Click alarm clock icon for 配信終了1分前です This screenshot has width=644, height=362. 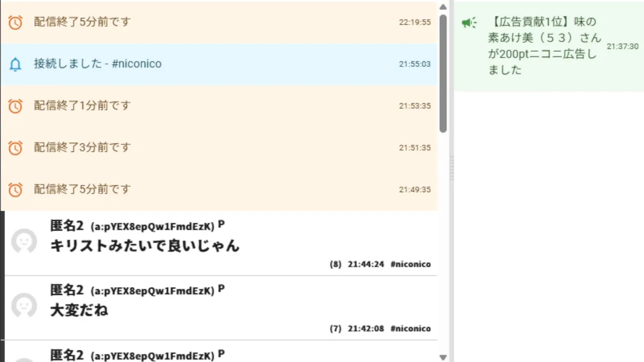coord(16,106)
